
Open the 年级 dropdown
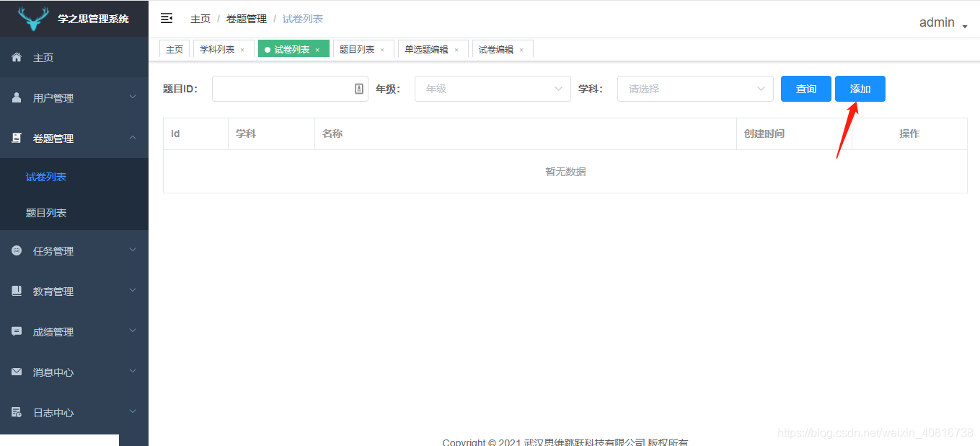tap(493, 88)
